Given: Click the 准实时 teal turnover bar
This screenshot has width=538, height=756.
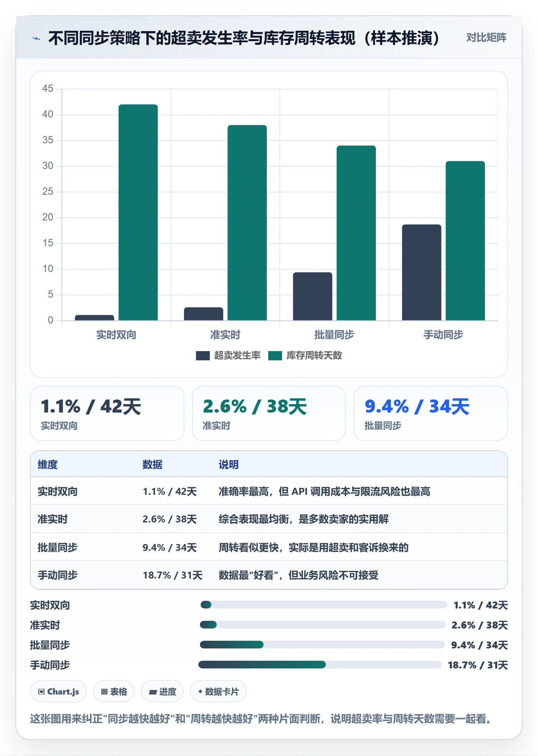Looking at the screenshot, I should pyautogui.click(x=247, y=223).
